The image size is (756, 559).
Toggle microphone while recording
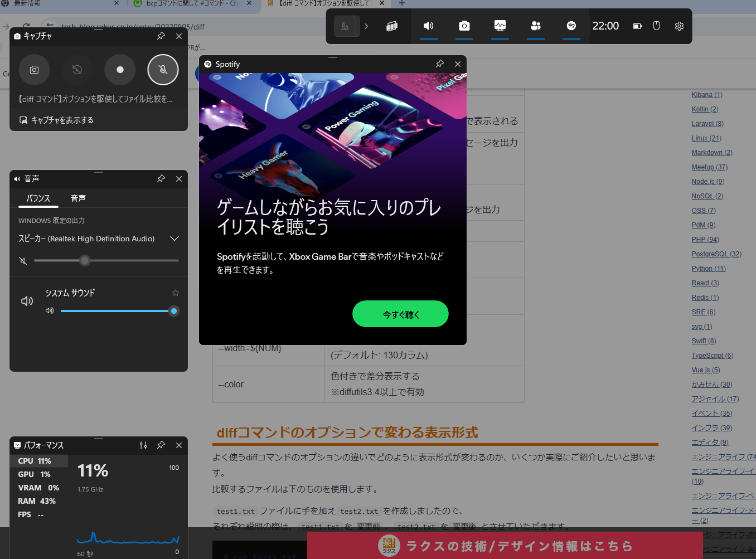[163, 70]
